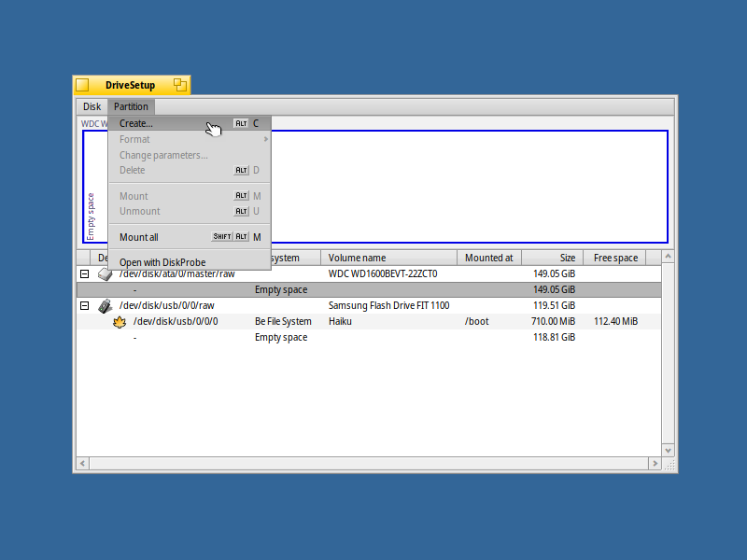Click the Be File System cell
This screenshot has width=747, height=560.
(283, 321)
